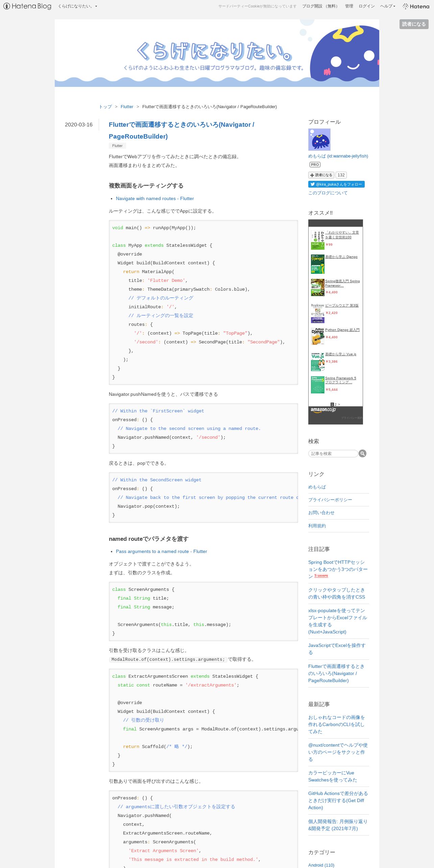Open 「わかりやすい」文章 book thumbnail
Screen dimensions: 434x868
pyautogui.click(x=317, y=240)
